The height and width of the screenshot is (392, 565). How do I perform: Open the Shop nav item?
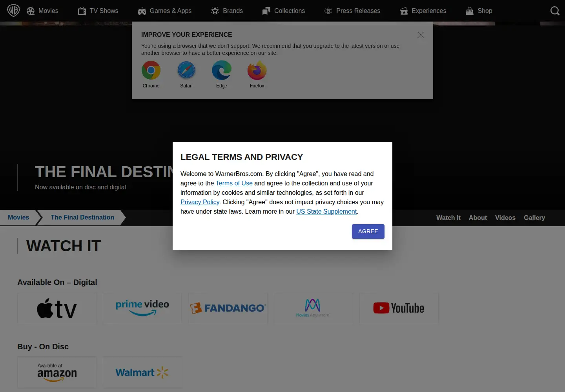(x=479, y=11)
